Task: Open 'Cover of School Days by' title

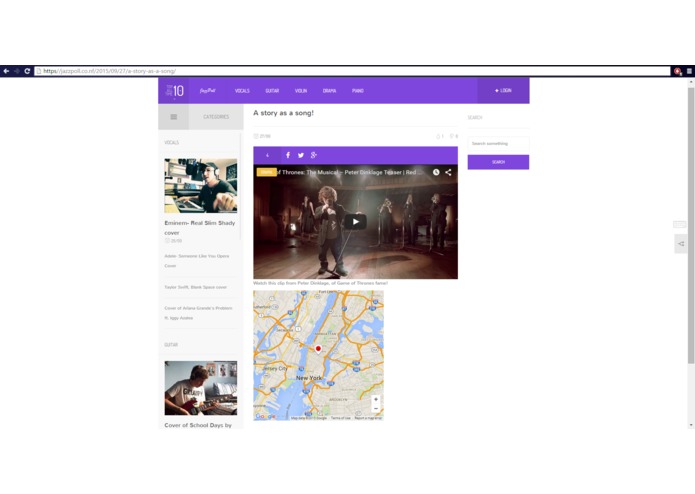Action: (198, 425)
